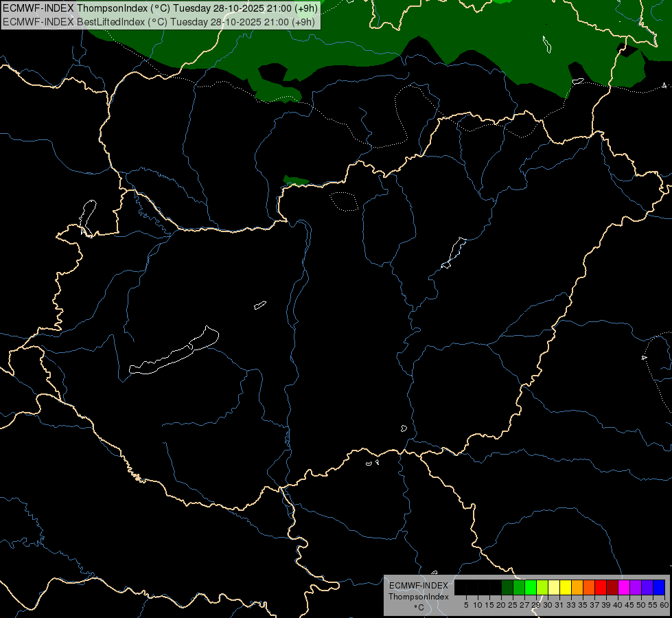This screenshot has width=672, height=618.
Task: Pick the bright green 27–29 legend swatch
Action: pyautogui.click(x=531, y=587)
